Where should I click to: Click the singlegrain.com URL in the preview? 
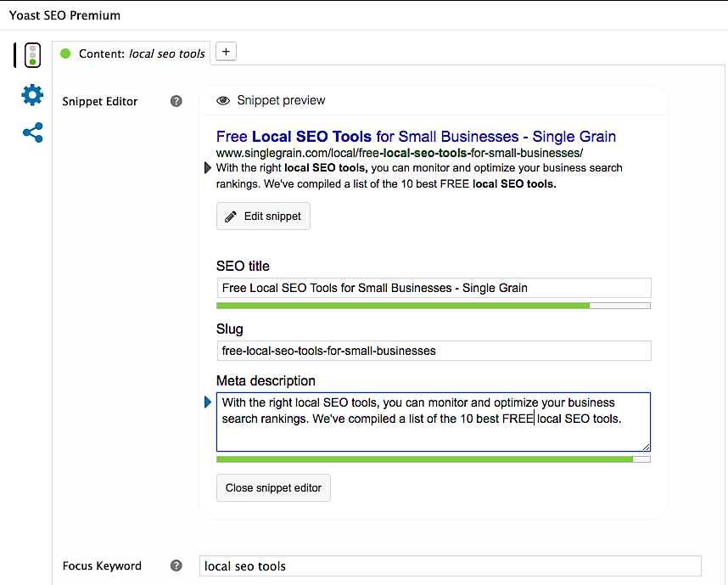[400, 153]
